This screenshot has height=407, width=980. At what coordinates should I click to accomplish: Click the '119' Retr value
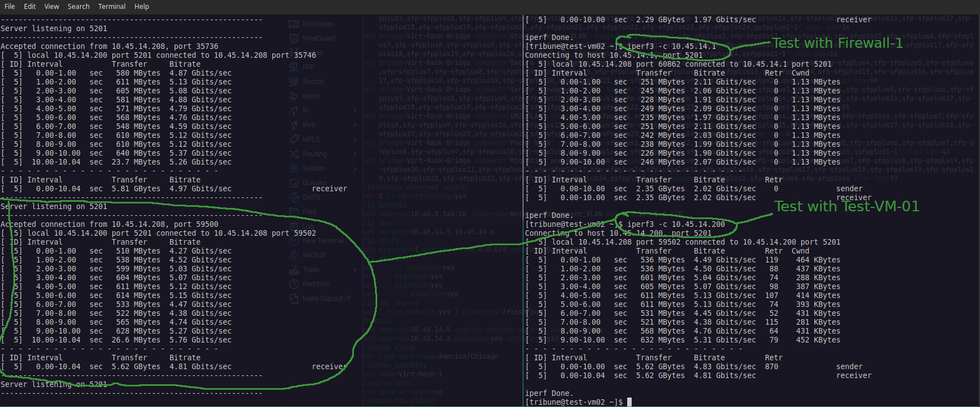click(x=772, y=260)
